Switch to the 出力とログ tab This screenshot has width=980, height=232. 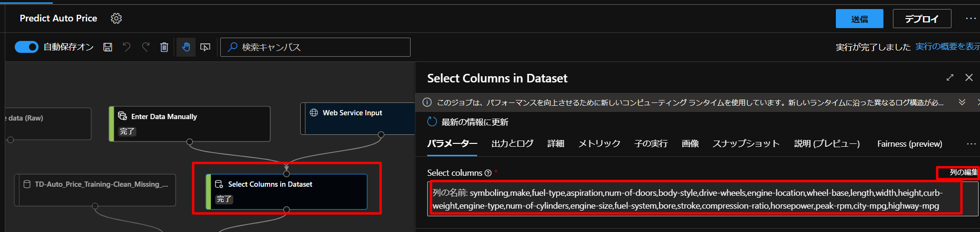(512, 144)
